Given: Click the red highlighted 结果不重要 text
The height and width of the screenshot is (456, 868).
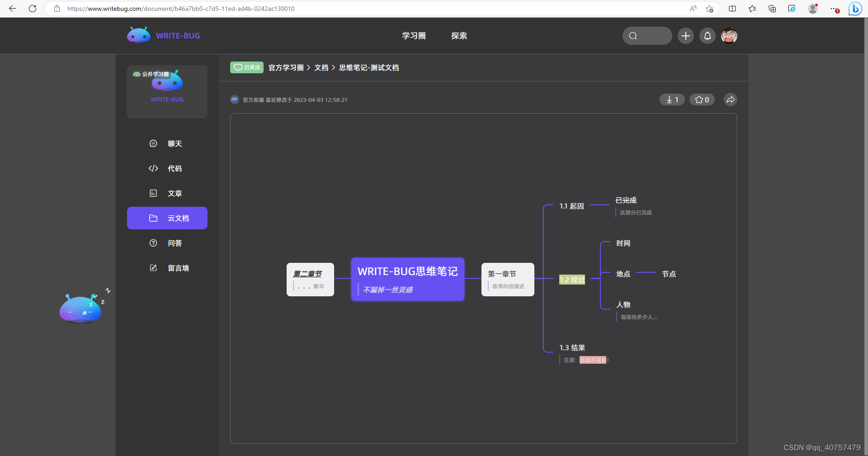Looking at the screenshot, I should pyautogui.click(x=593, y=360).
